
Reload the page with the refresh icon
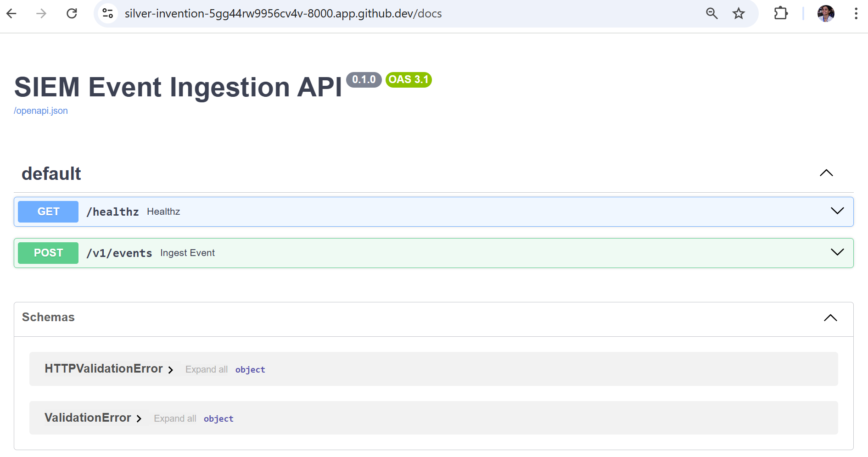point(72,14)
